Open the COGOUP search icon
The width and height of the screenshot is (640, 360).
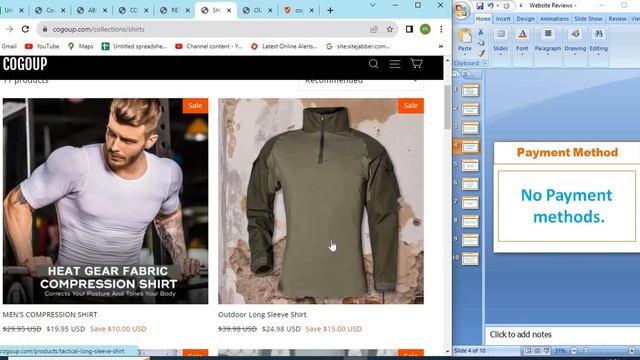click(x=373, y=64)
